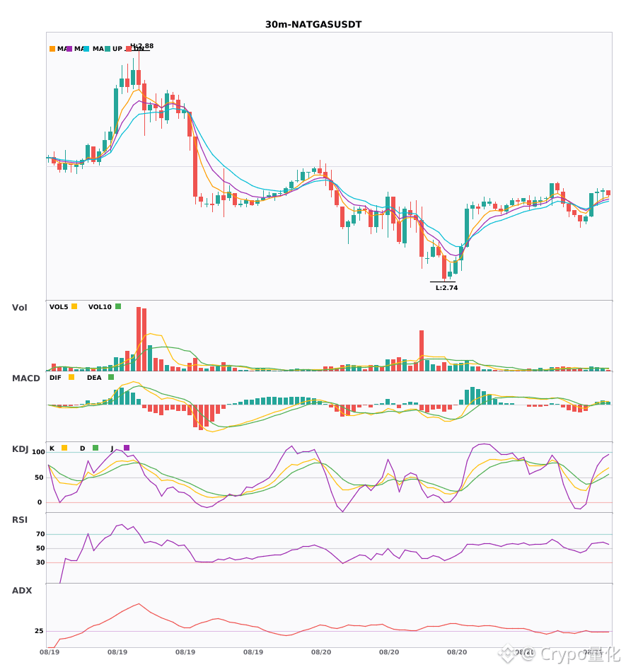Click the green VOL10 legend swatch

(118, 306)
